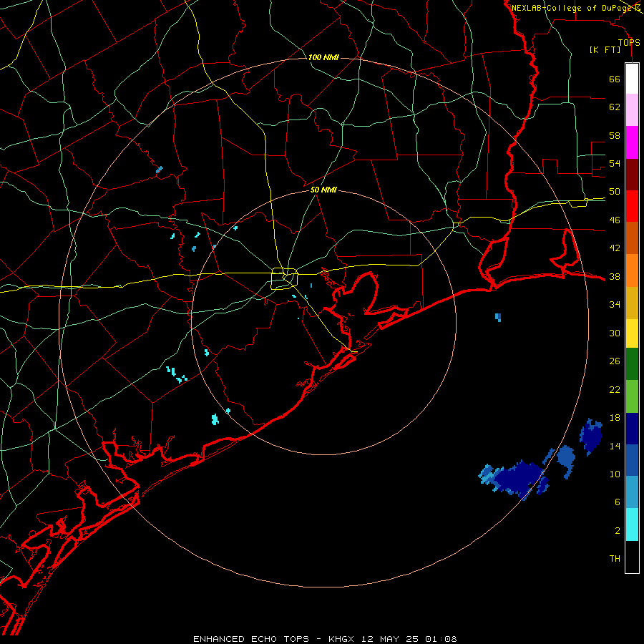Click the NEXLAB-College of DuPage text
This screenshot has height=644, width=644.
point(573,8)
